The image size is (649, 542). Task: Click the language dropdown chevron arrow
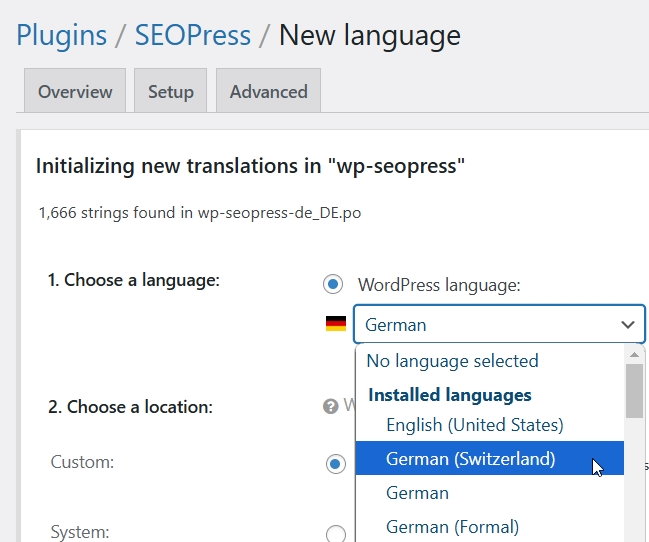627,325
